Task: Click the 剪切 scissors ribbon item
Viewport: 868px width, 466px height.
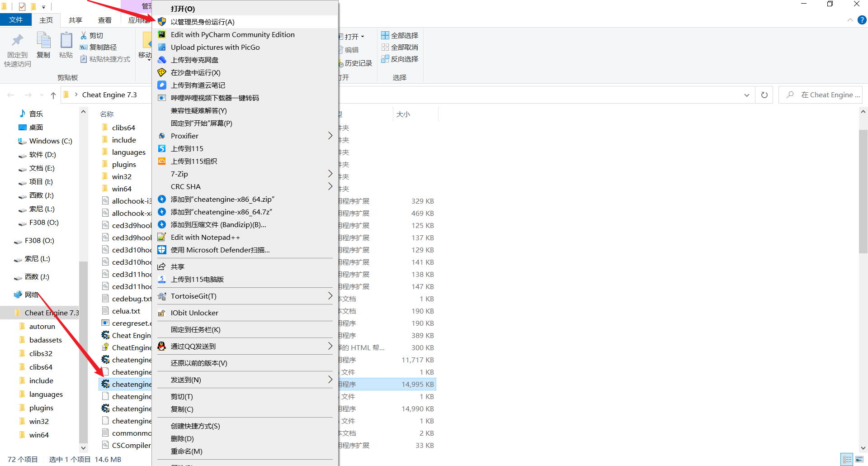Action: tap(92, 35)
